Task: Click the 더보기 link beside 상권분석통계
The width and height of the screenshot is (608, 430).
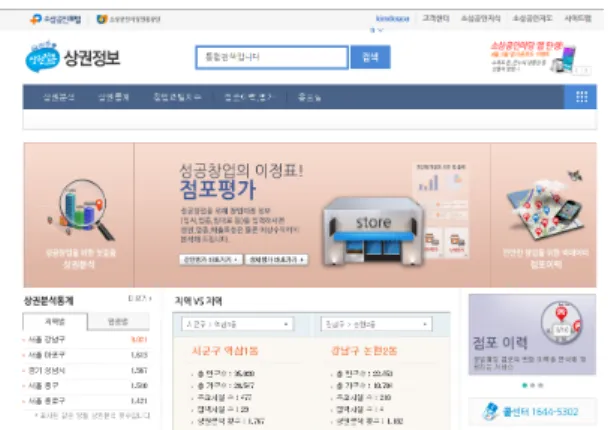Action: coord(140,298)
